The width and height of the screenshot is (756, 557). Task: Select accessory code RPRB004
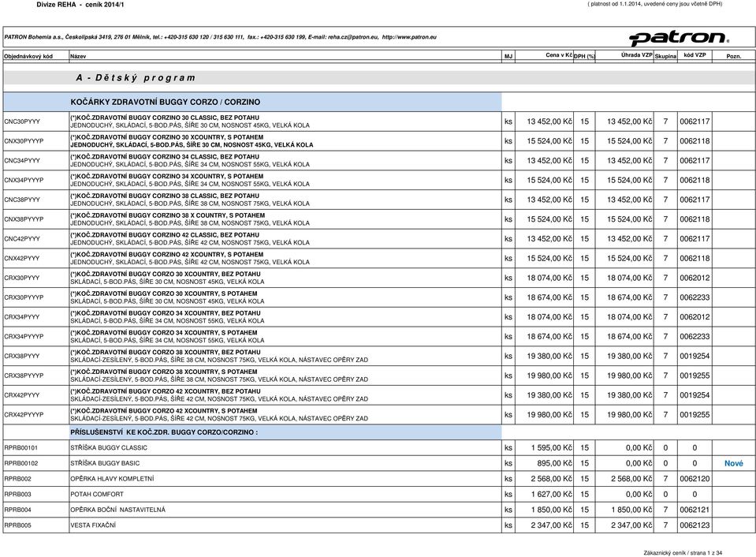pos(18,510)
